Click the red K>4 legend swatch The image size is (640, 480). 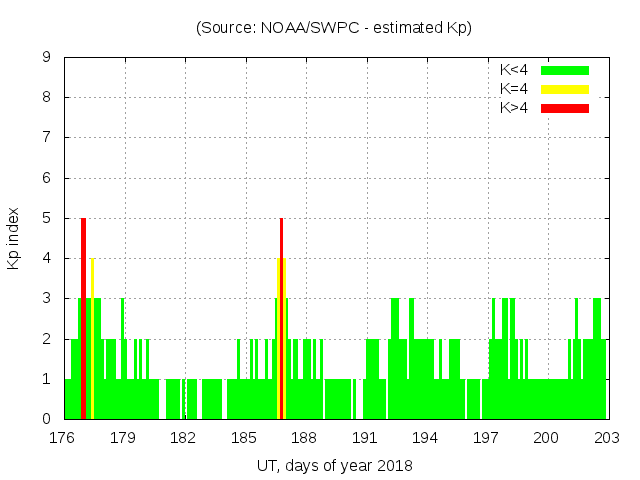(x=565, y=108)
